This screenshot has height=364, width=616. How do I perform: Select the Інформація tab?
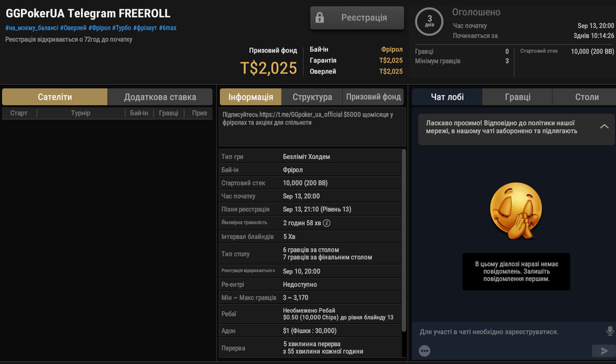click(251, 97)
